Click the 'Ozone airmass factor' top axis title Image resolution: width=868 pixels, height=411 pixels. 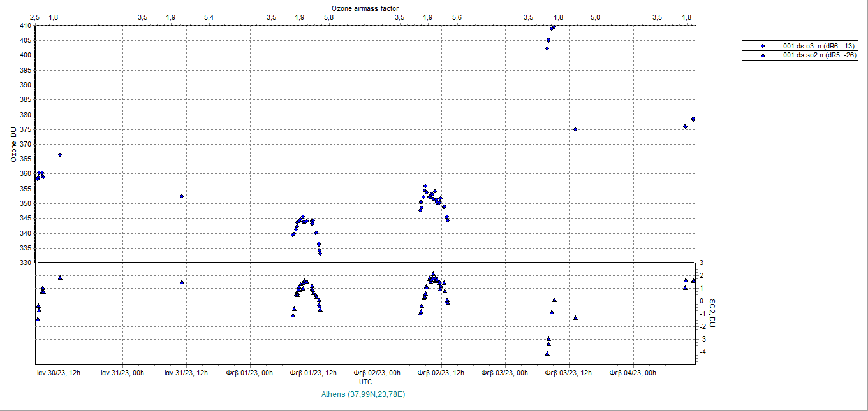pos(365,8)
